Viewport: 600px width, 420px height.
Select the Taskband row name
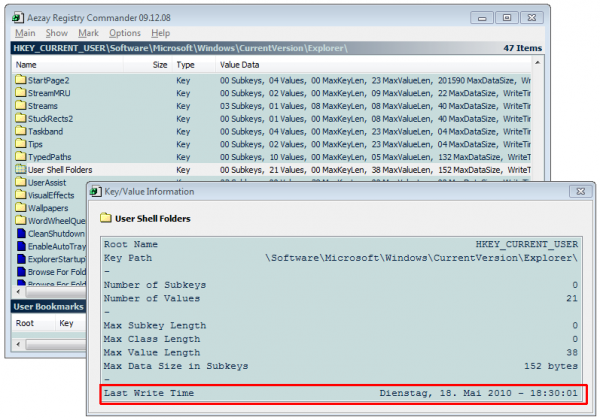coord(45,132)
